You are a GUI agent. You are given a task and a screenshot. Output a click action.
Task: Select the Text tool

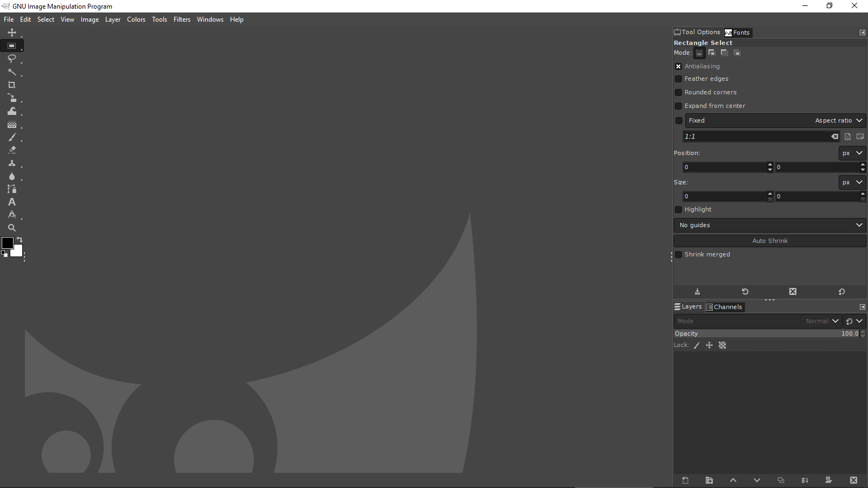click(x=12, y=202)
